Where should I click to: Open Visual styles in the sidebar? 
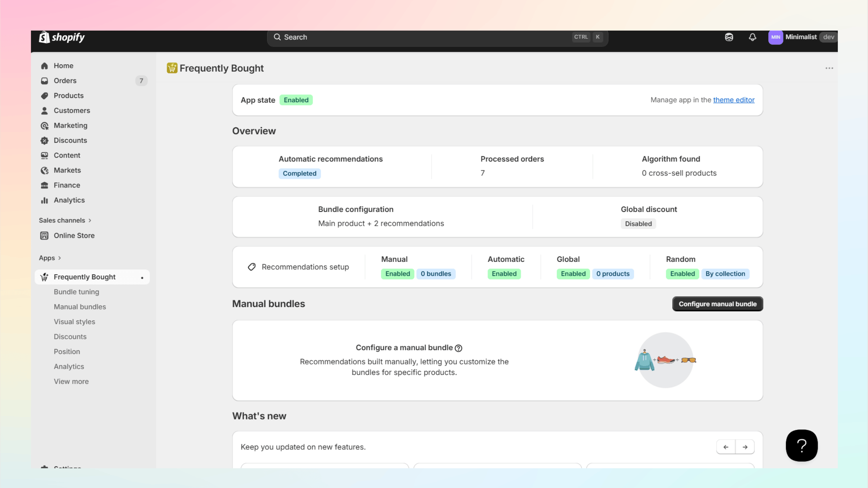click(x=74, y=322)
